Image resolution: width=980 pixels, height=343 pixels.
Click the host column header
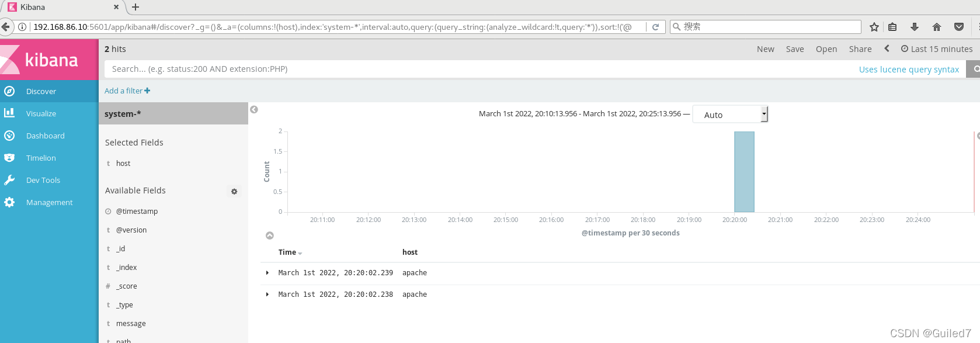410,252
